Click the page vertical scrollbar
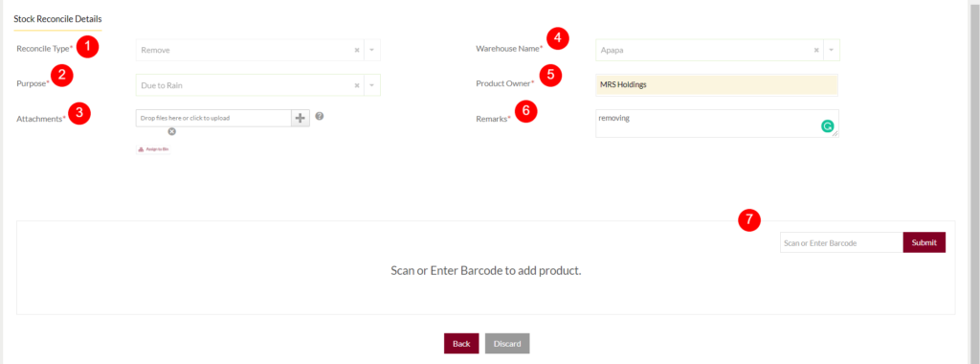This screenshot has width=980, height=364. pyautogui.click(x=975, y=182)
